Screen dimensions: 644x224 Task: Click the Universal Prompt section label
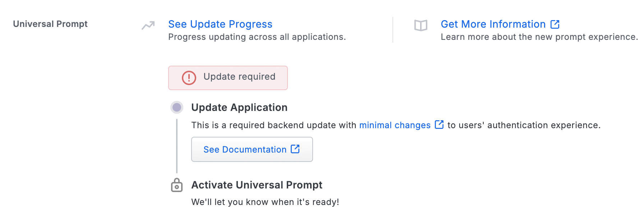coord(50,24)
